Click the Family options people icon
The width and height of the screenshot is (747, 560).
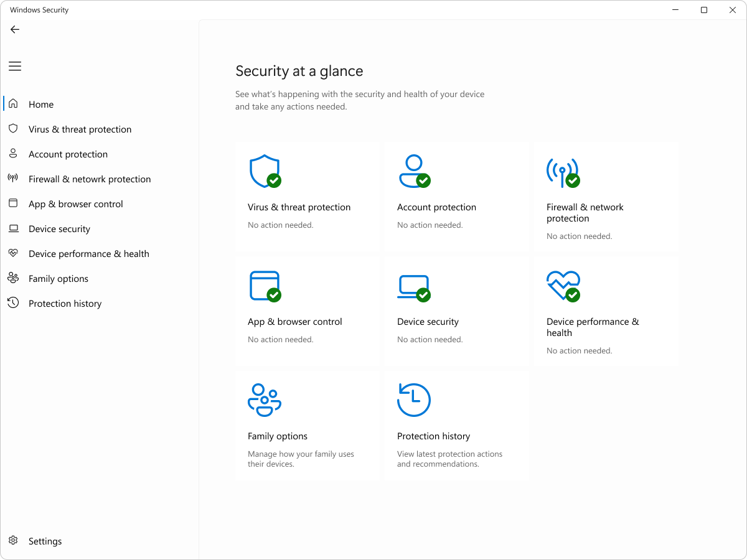265,399
